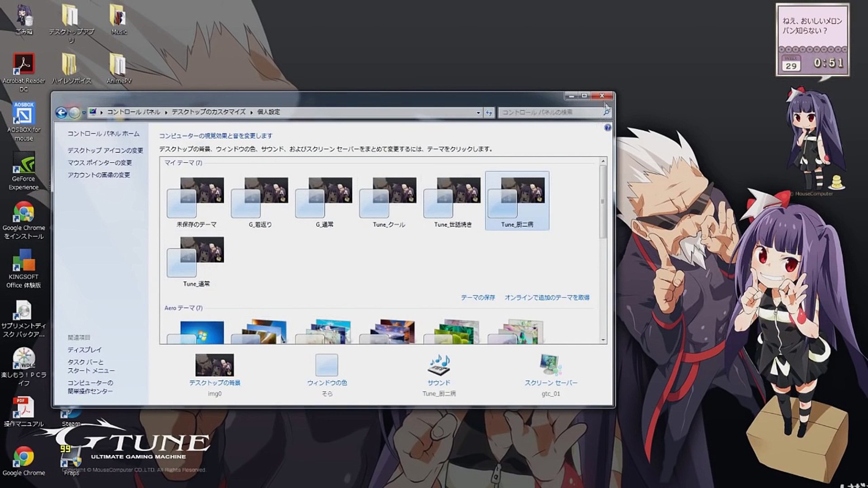Select the G_若返り theme

coord(260,201)
